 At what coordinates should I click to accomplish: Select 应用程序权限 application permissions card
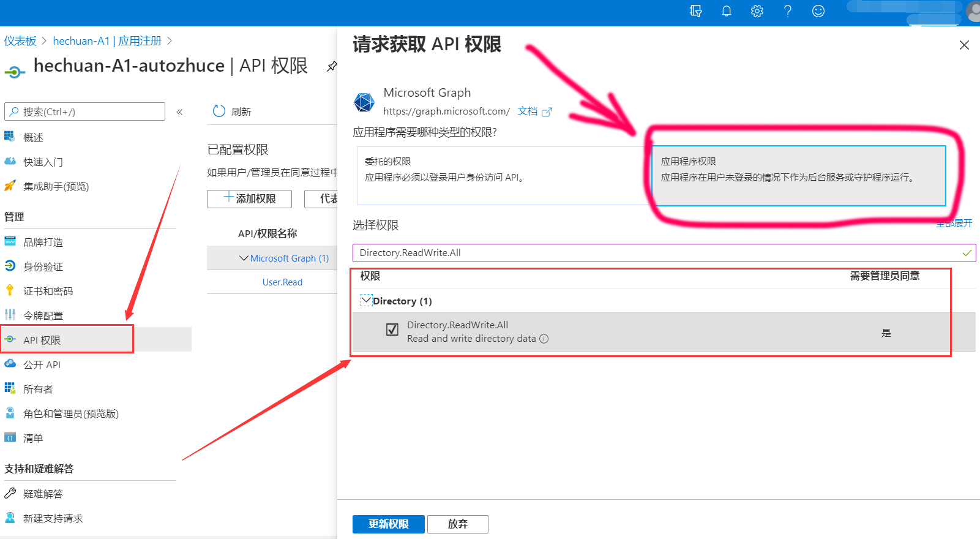[799, 175]
